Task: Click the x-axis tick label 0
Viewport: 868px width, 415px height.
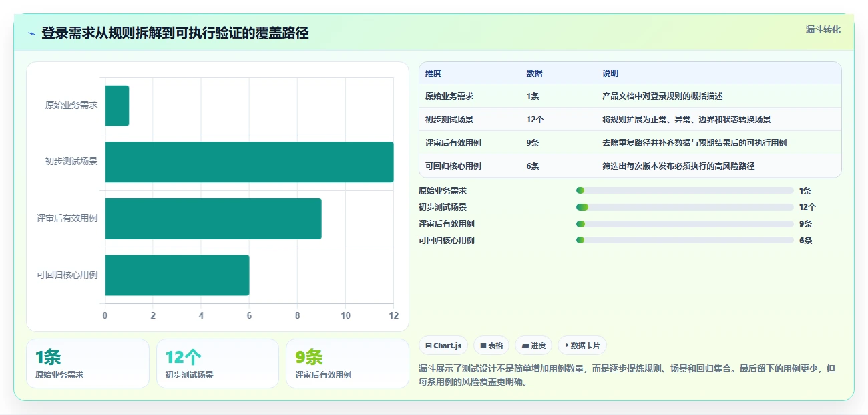Action: (105, 316)
